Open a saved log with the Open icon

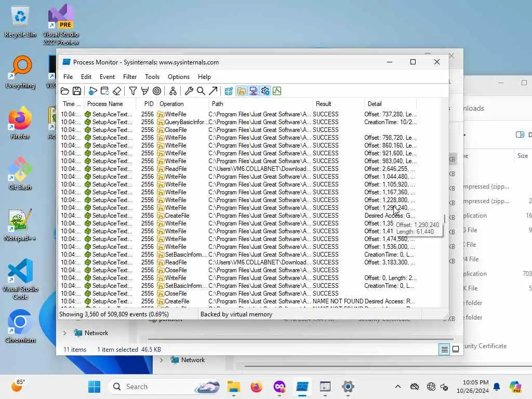point(65,91)
